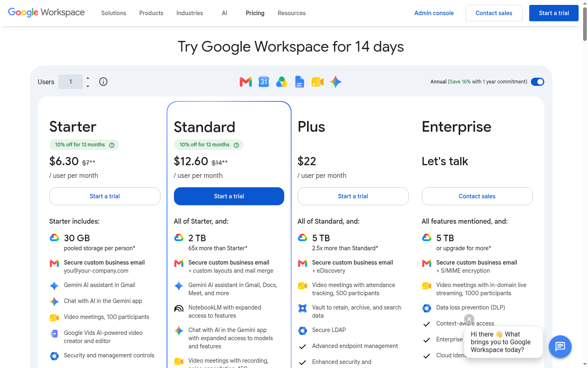Image resolution: width=588 pixels, height=368 pixels.
Task: Click the NotebookLM icon in Standard plan
Action: [179, 308]
